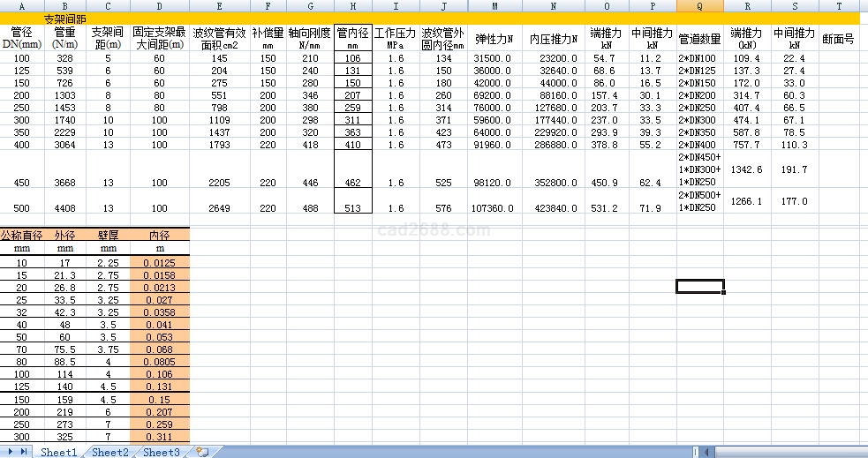Select column H header
Screen dimensions: 868x458
point(352,5)
